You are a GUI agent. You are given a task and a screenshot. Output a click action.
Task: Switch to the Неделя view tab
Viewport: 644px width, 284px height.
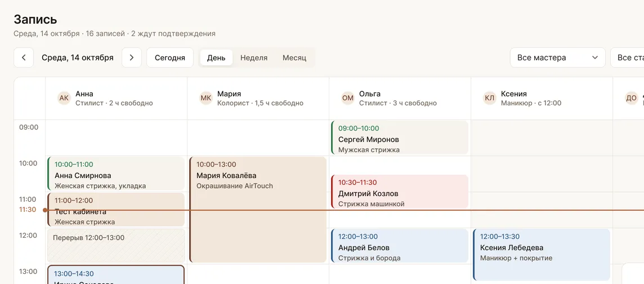[x=254, y=57]
